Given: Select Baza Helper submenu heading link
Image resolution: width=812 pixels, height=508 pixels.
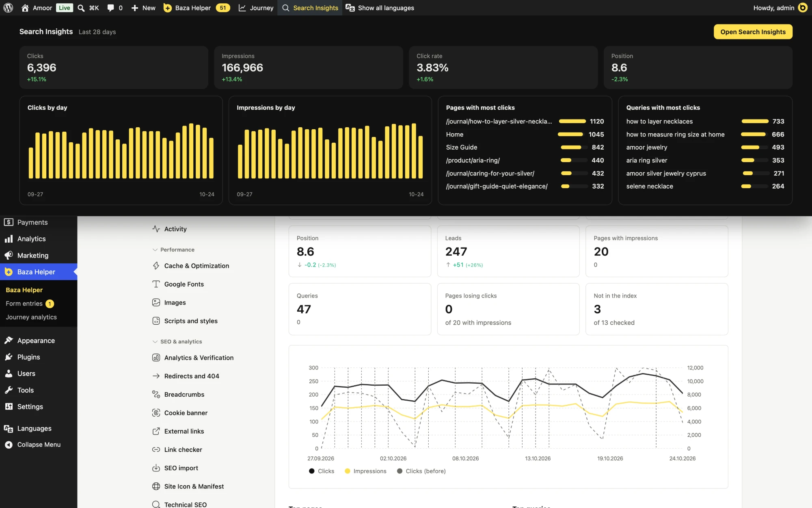Looking at the screenshot, I should (x=24, y=290).
